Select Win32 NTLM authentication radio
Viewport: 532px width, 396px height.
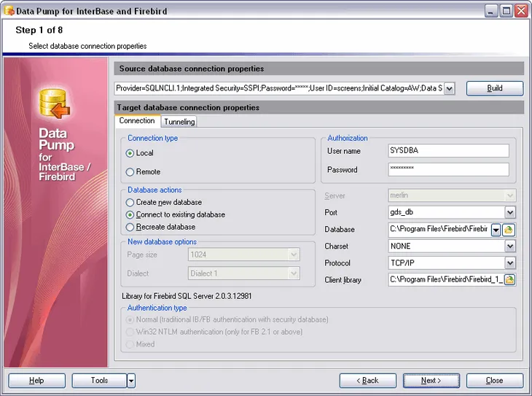130,332
